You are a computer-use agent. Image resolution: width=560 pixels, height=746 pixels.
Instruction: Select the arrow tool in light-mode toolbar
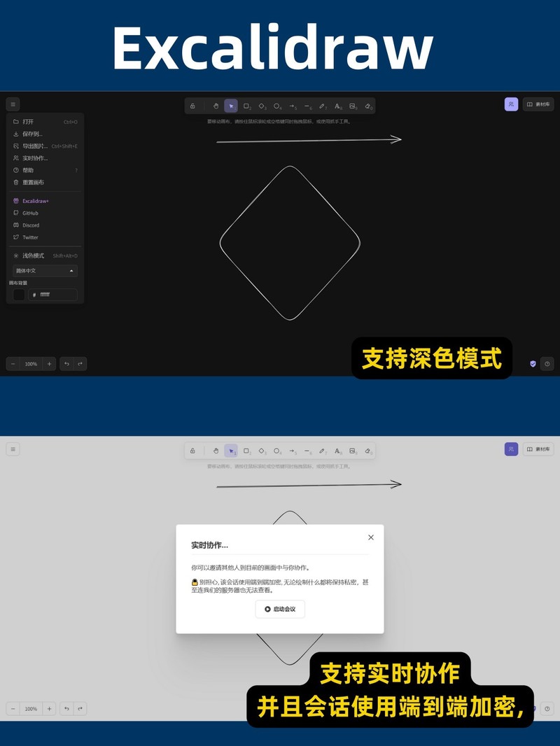[x=292, y=451]
